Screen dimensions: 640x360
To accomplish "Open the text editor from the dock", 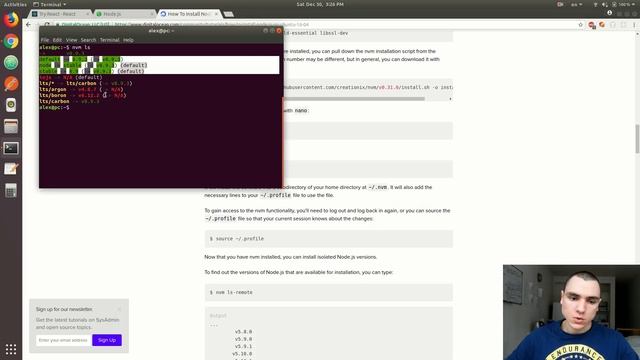I will click(x=11, y=169).
